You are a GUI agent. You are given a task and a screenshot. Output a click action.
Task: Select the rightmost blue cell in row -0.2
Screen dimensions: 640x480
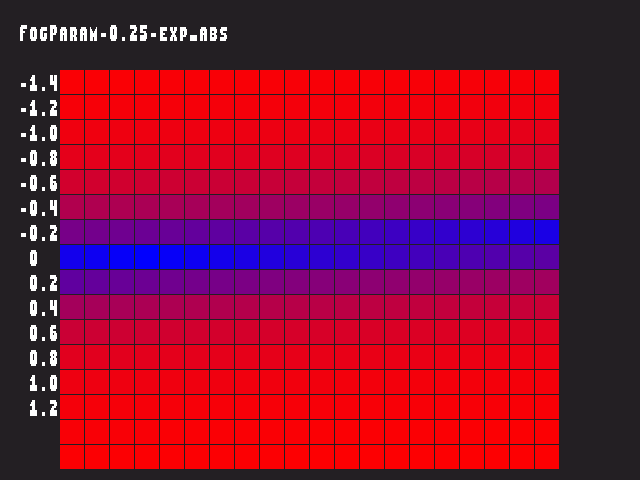click(547, 232)
